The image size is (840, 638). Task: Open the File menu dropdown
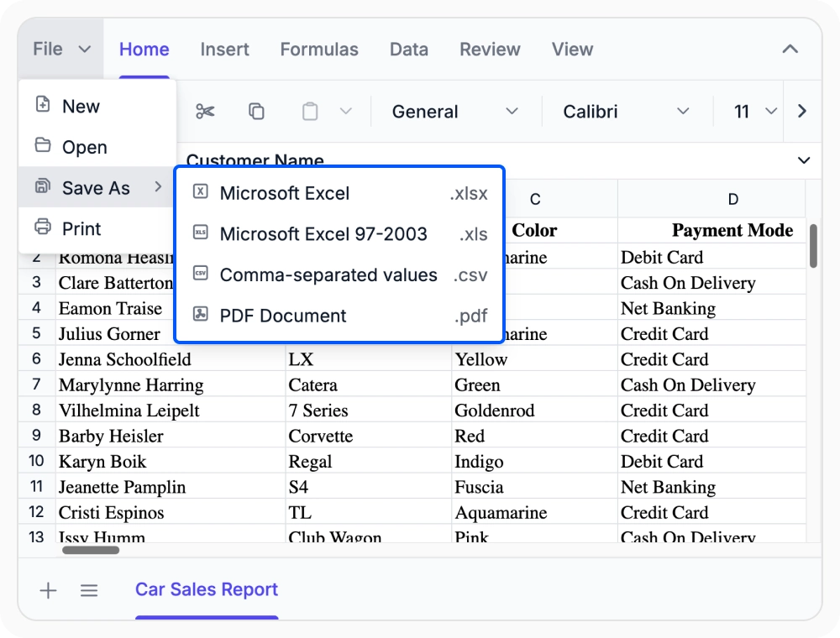coord(61,50)
